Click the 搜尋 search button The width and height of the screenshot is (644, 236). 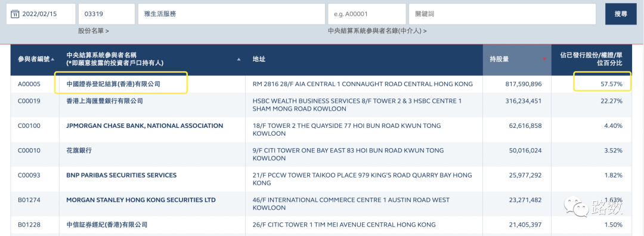pyautogui.click(x=621, y=14)
